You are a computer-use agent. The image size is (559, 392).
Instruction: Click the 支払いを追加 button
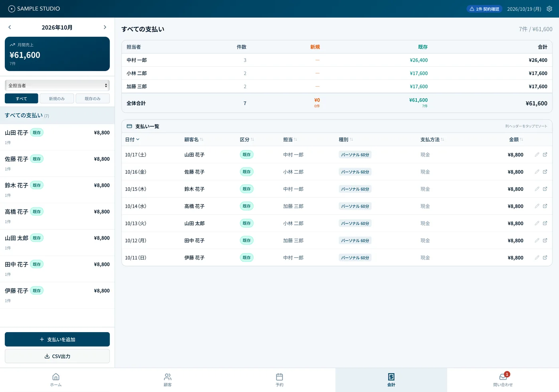pyautogui.click(x=57, y=339)
